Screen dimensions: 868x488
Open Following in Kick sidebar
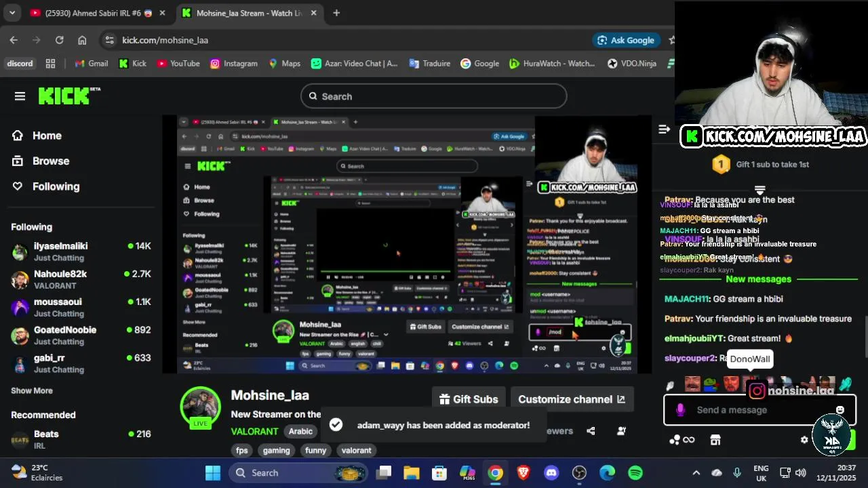tap(45, 186)
